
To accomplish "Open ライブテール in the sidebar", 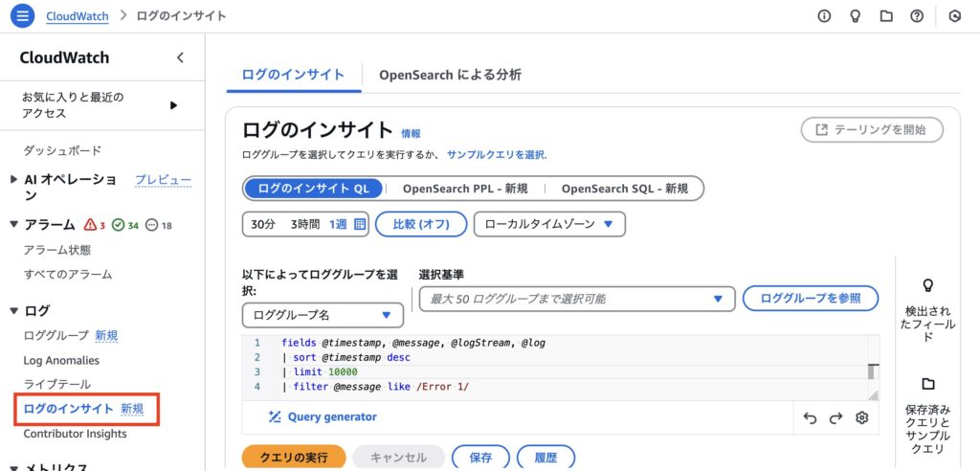I will coord(56,384).
